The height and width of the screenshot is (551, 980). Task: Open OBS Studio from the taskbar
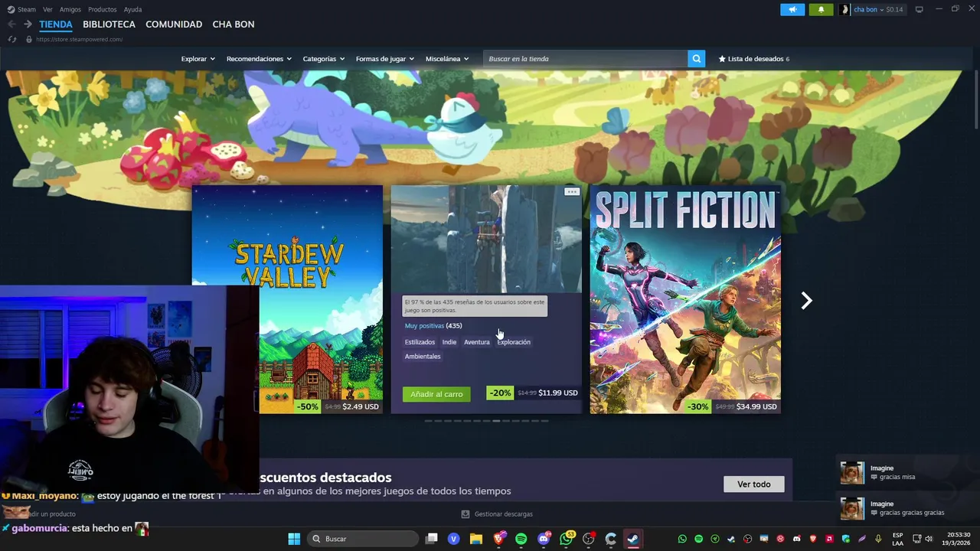589,539
